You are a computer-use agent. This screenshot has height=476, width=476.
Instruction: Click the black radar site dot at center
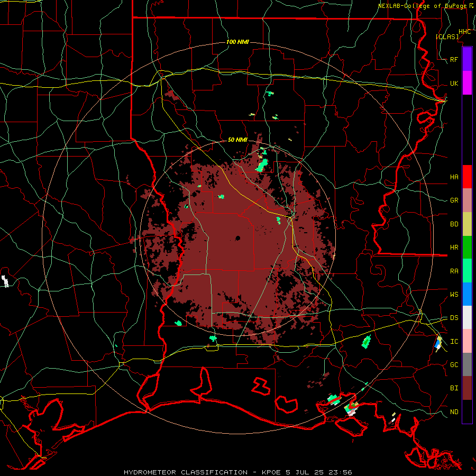(x=237, y=238)
